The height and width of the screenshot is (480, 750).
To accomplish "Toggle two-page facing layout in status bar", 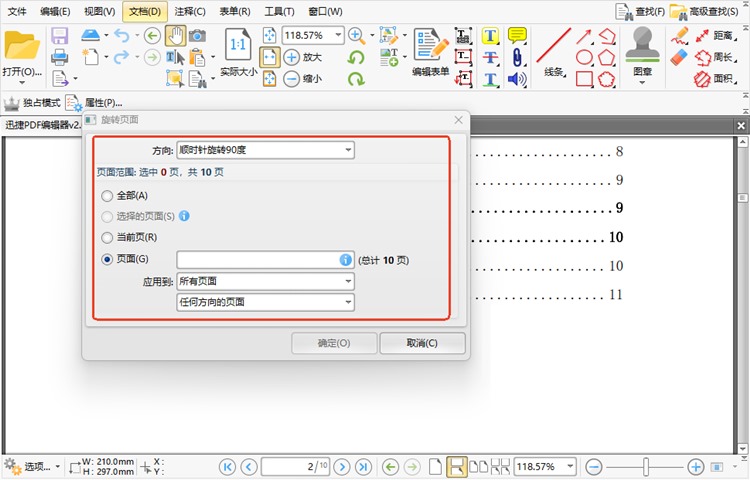I will [x=478, y=467].
